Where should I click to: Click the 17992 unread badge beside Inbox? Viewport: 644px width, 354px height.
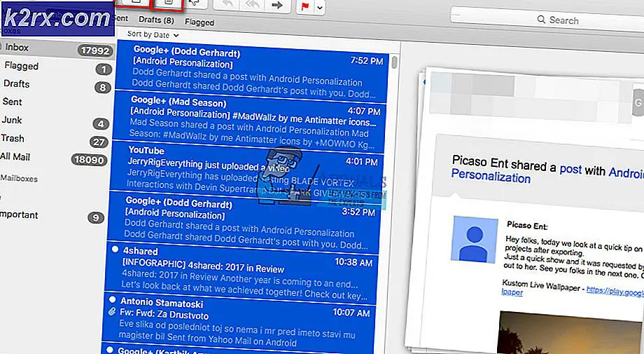tap(95, 50)
